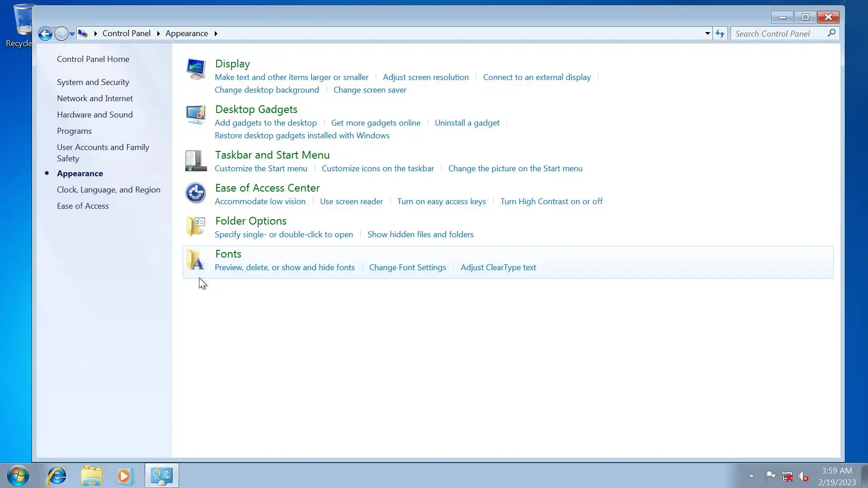Click the Adjust screen resolution link
Image resolution: width=868 pixels, height=488 pixels.
(425, 77)
